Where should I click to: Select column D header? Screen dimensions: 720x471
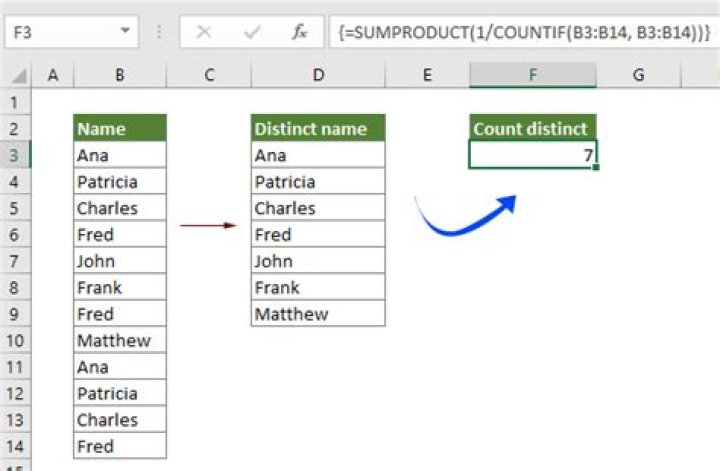(x=318, y=75)
